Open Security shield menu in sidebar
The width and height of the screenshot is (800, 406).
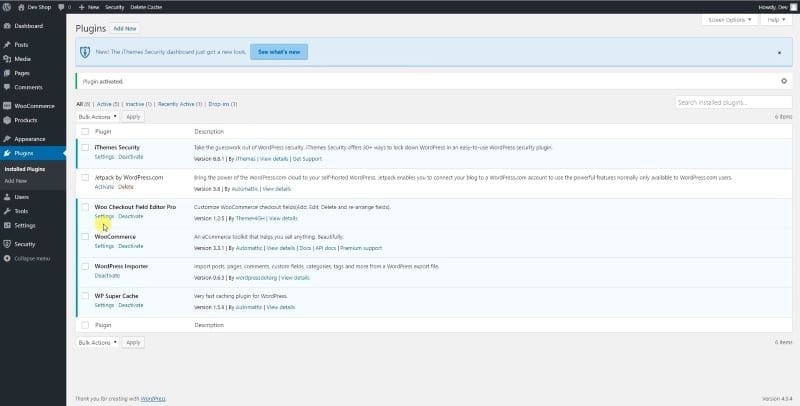coord(7,244)
